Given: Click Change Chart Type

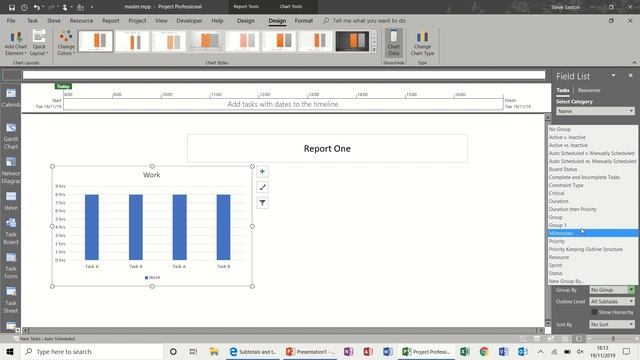Looking at the screenshot, I should tap(422, 43).
